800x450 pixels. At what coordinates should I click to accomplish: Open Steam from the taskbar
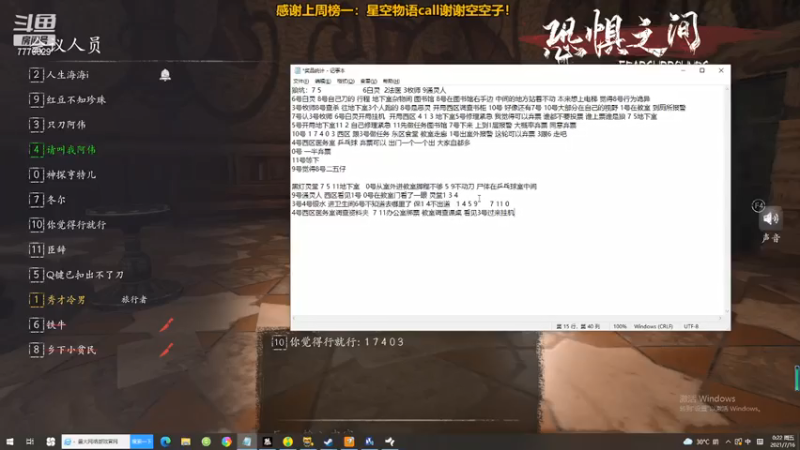(329, 442)
